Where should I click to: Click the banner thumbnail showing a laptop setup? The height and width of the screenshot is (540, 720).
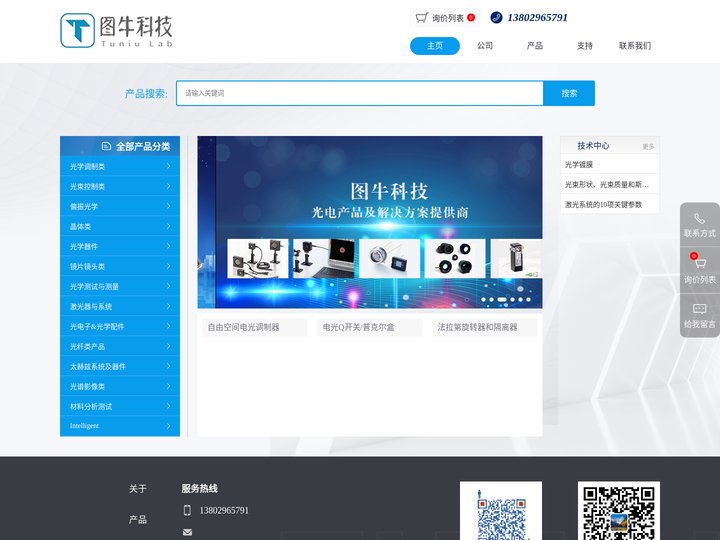click(324, 258)
